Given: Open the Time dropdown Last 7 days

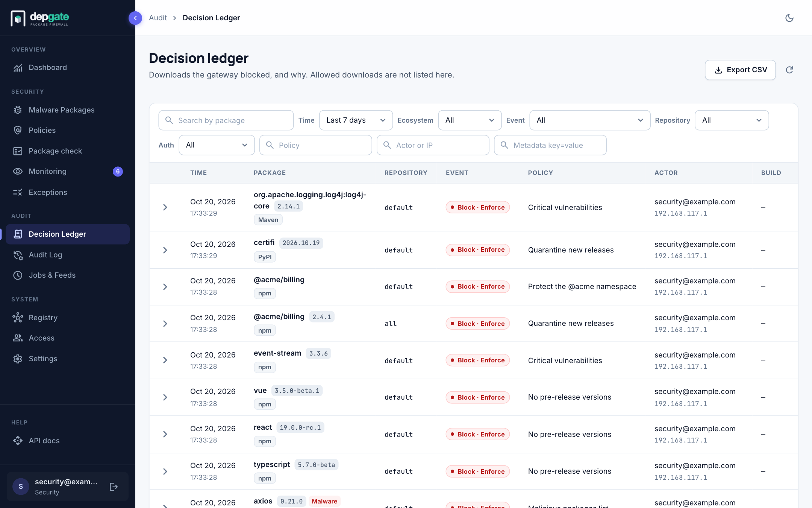Looking at the screenshot, I should coord(356,120).
